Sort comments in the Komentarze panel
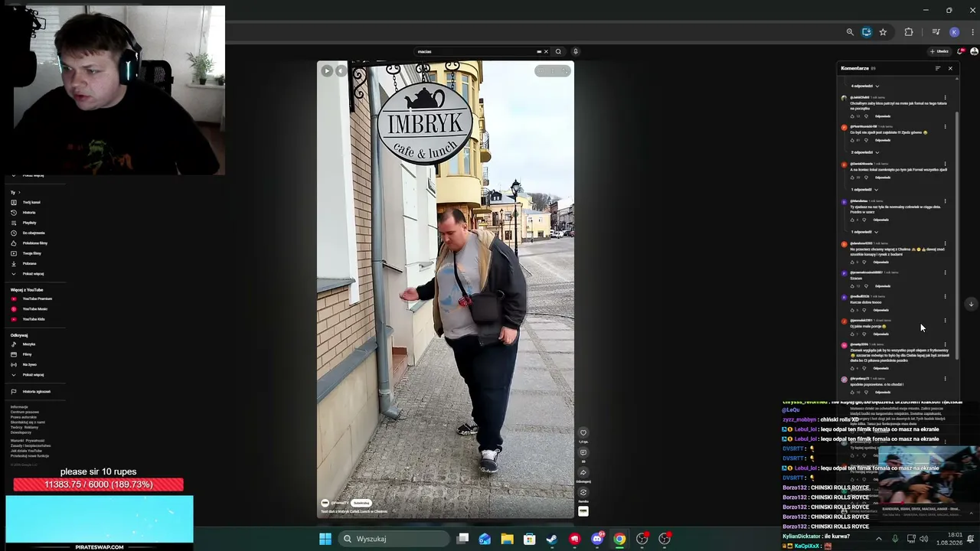980x551 pixels. (x=938, y=68)
